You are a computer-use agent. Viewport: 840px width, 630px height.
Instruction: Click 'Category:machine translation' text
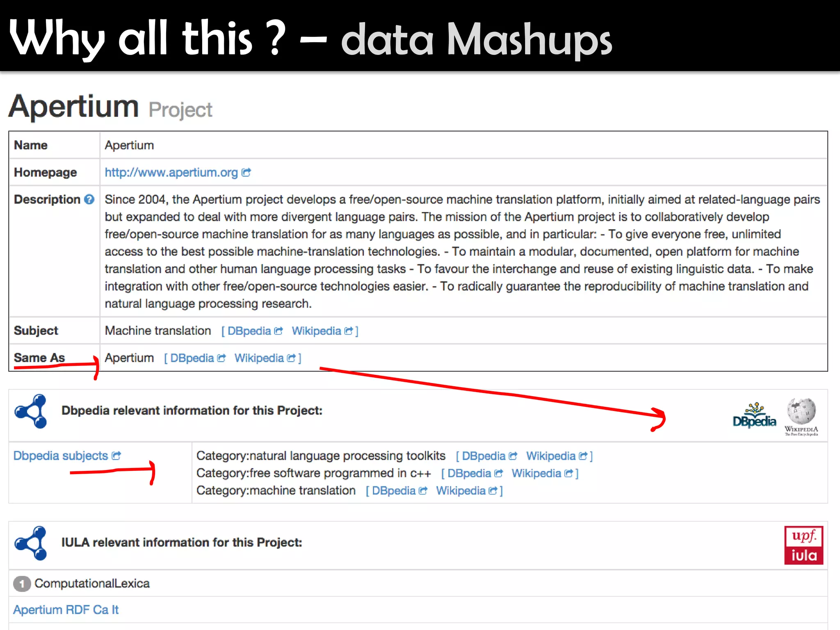276,491
